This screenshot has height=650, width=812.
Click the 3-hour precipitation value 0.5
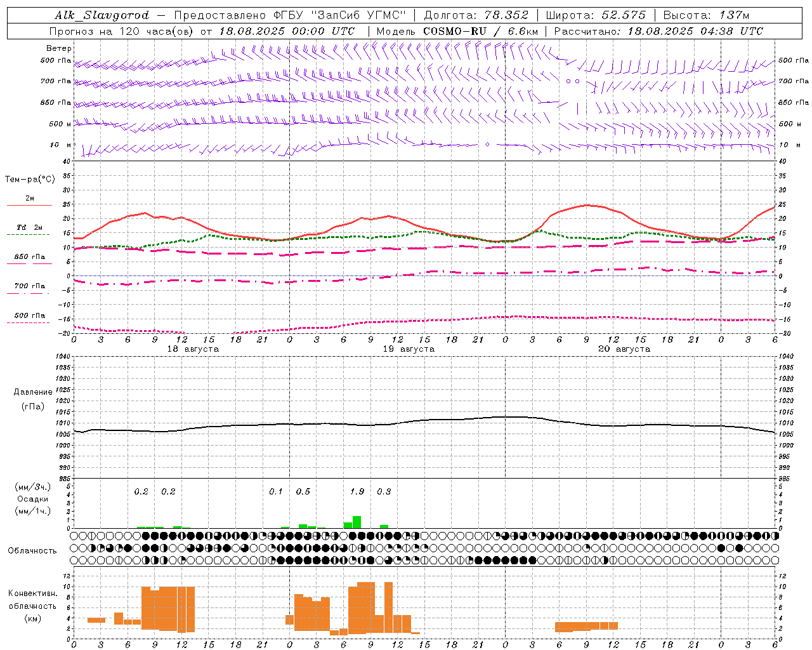(303, 492)
